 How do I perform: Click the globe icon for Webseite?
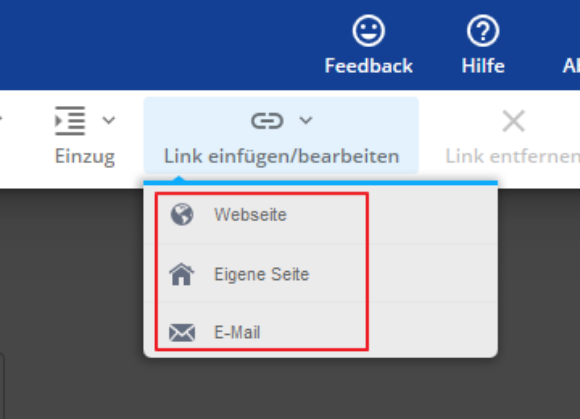pos(182,214)
